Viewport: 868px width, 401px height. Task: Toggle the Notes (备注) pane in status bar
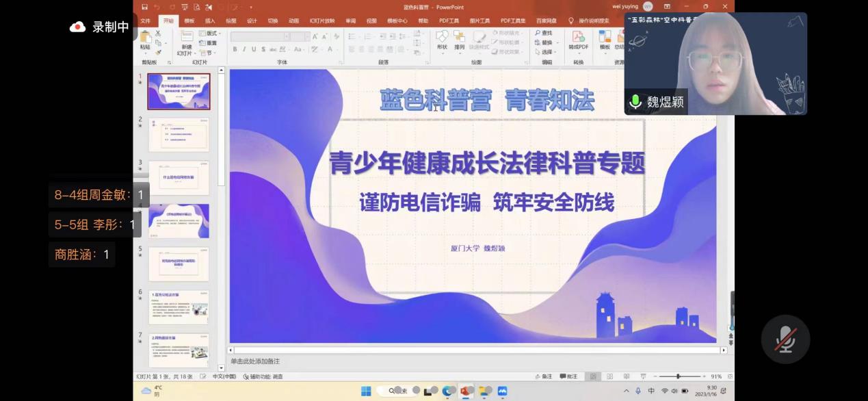pos(543,376)
